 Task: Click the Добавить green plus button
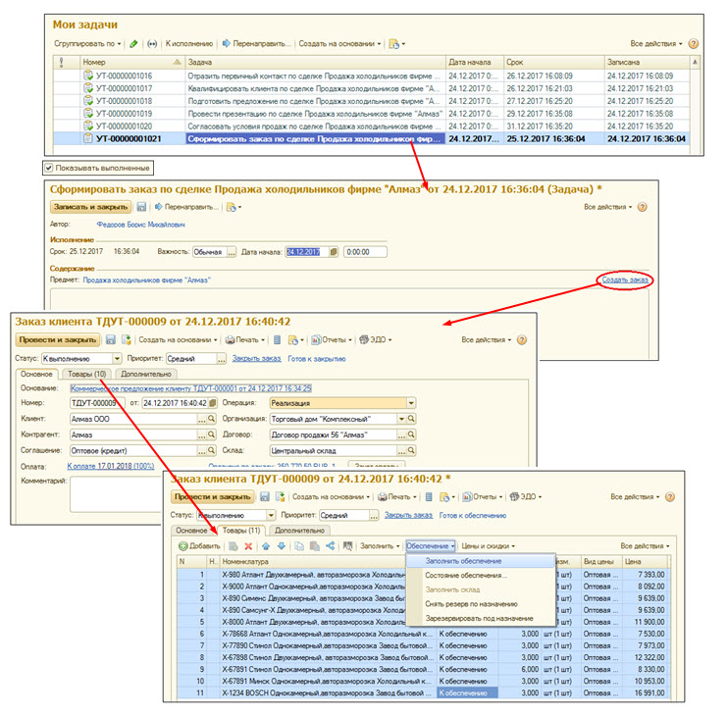(199, 546)
